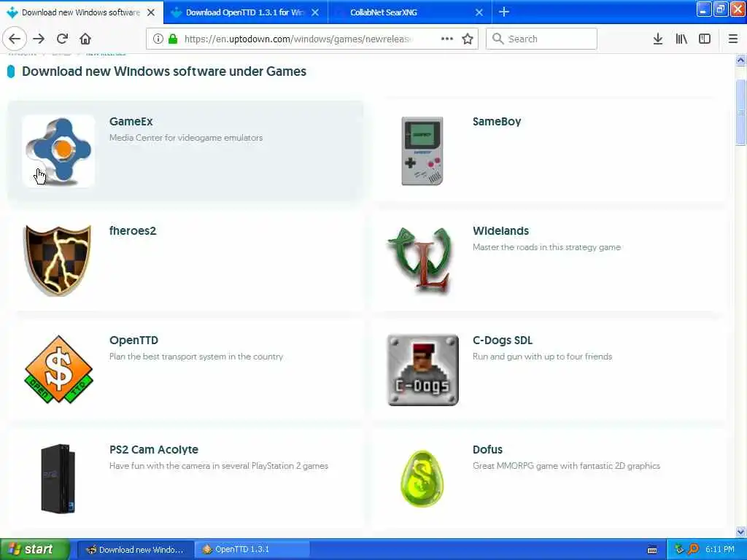Click the orange magnifier tray icon

693,550
